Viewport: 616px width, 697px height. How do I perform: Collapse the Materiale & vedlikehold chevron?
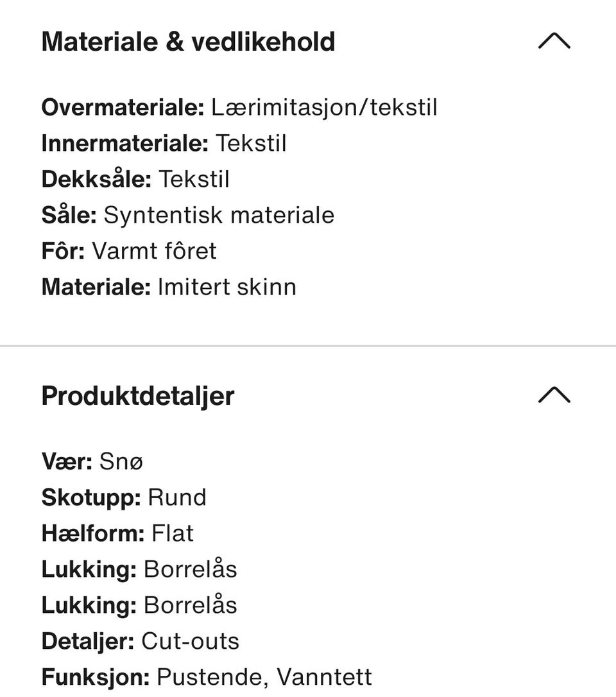554,42
